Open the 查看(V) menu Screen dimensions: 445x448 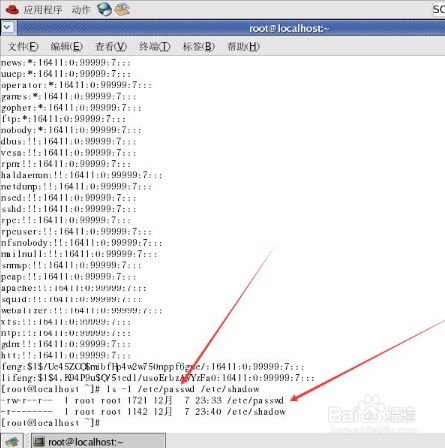pos(111,46)
